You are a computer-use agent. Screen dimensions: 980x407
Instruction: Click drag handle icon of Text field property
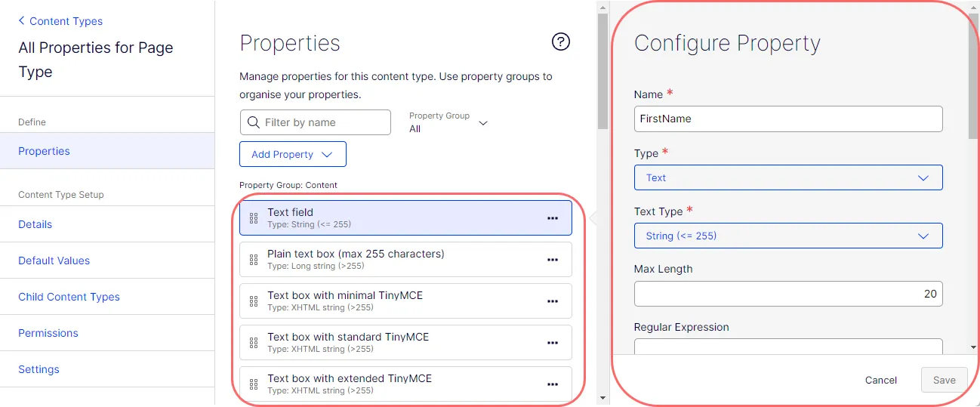point(254,218)
